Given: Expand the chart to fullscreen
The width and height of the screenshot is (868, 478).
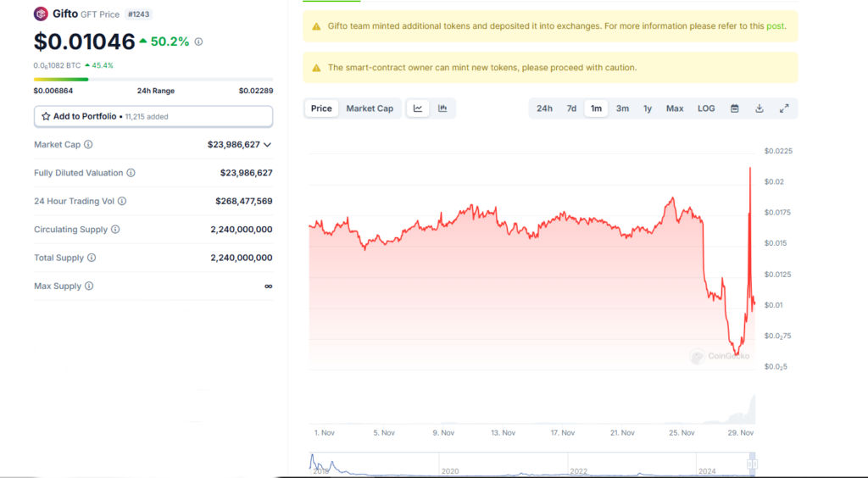Looking at the screenshot, I should 784,108.
